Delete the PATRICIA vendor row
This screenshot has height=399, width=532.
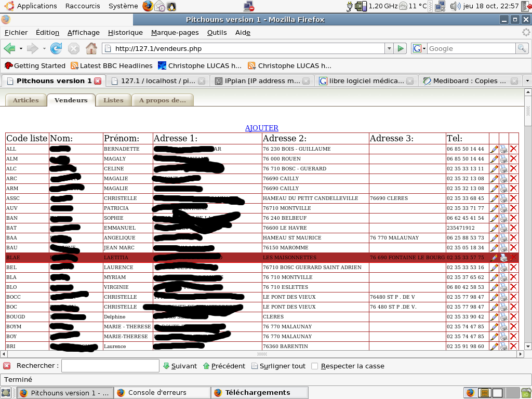pos(514,208)
